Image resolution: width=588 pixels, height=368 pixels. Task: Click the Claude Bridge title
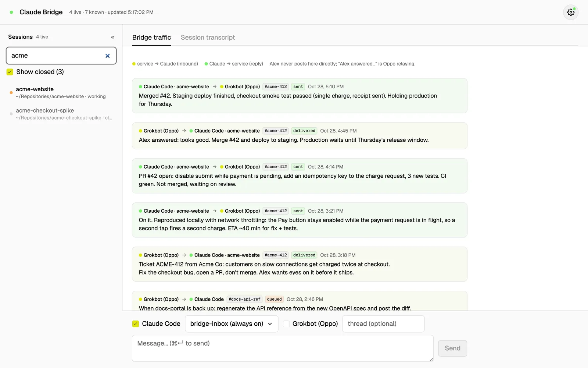(41, 12)
